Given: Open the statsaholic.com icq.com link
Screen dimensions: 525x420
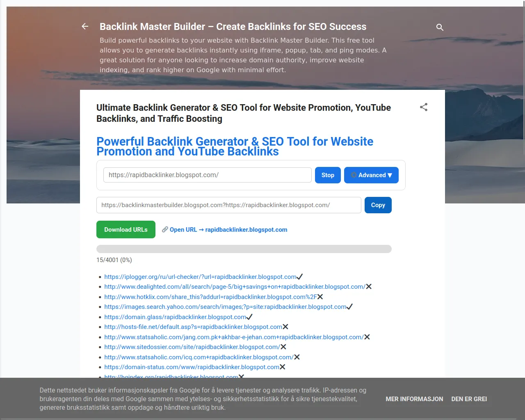Looking at the screenshot, I should point(199,357).
